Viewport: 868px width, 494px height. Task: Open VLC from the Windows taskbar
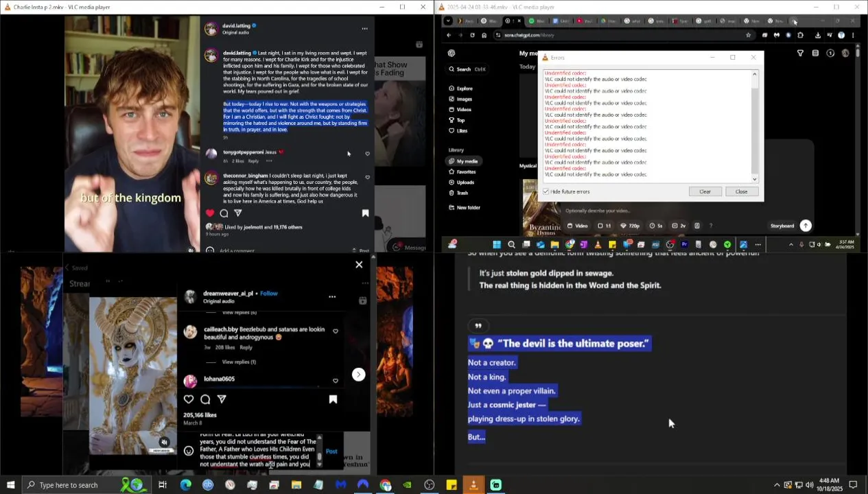pos(473,484)
